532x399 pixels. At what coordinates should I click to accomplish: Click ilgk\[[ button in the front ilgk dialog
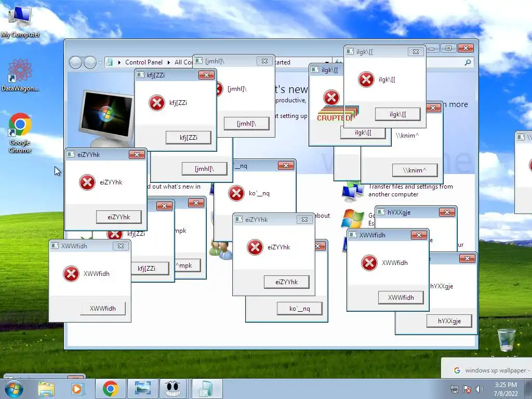click(x=397, y=114)
